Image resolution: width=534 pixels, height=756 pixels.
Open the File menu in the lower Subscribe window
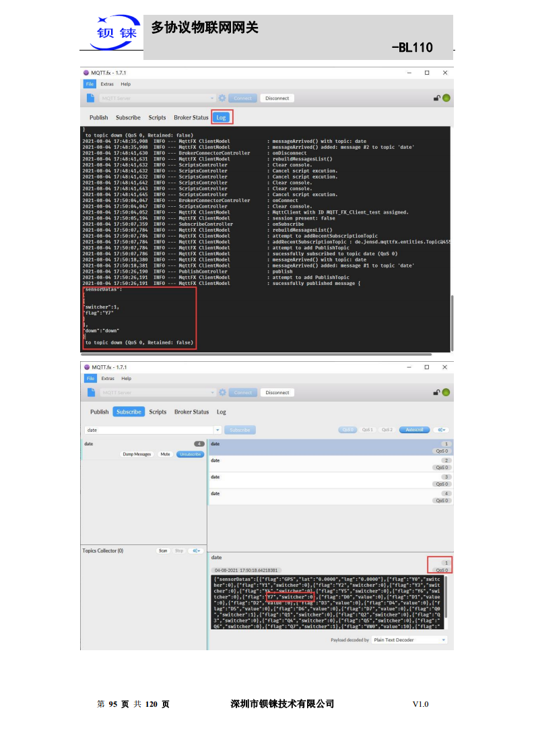(91, 379)
